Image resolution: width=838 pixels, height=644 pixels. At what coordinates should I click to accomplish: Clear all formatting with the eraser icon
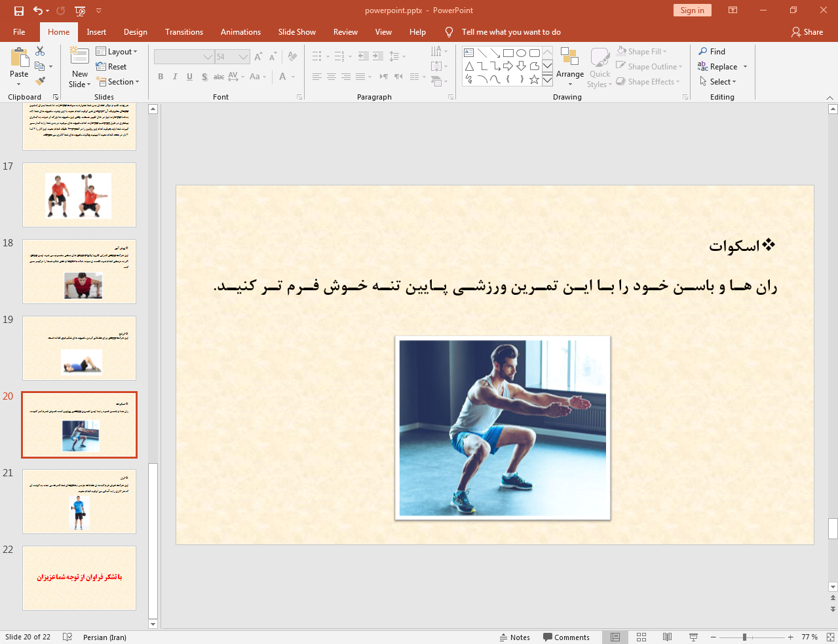pyautogui.click(x=292, y=57)
